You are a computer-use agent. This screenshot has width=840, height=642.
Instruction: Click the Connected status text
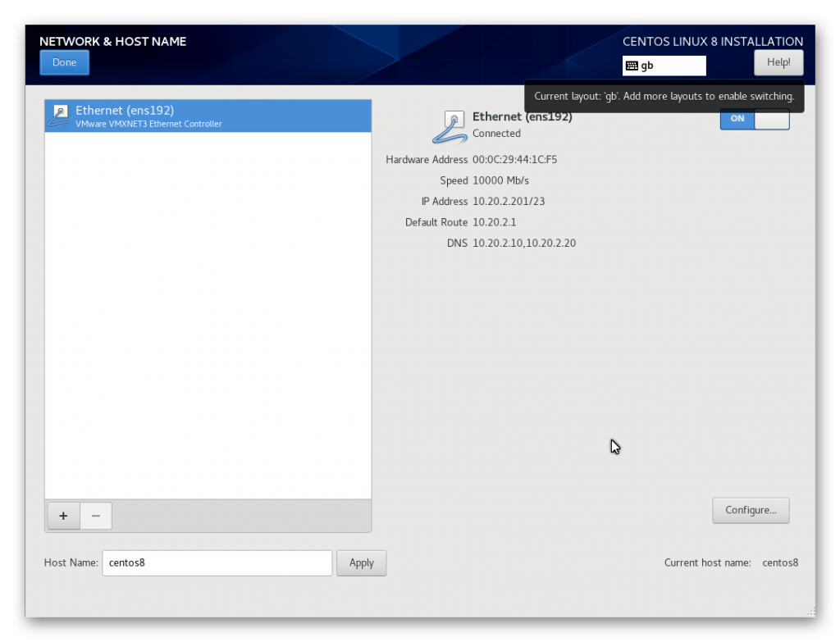coord(496,134)
